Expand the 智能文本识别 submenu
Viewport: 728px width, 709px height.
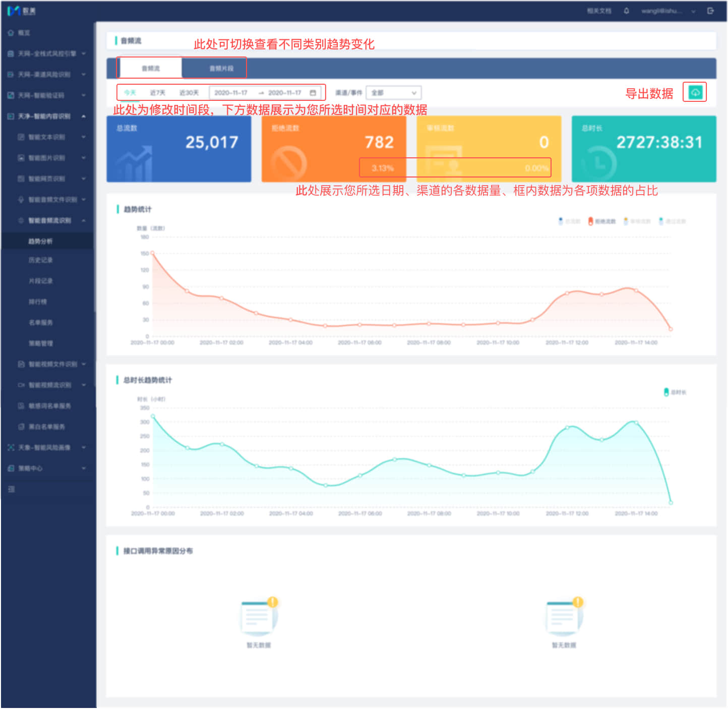(84, 137)
